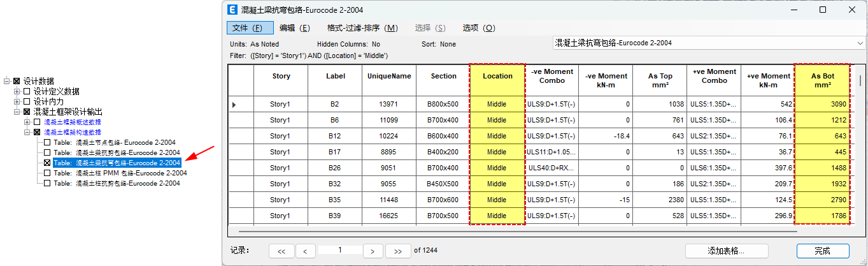Toggle the 混凝土框架构造数据 checkbox
The image size is (868, 266).
(37, 132)
